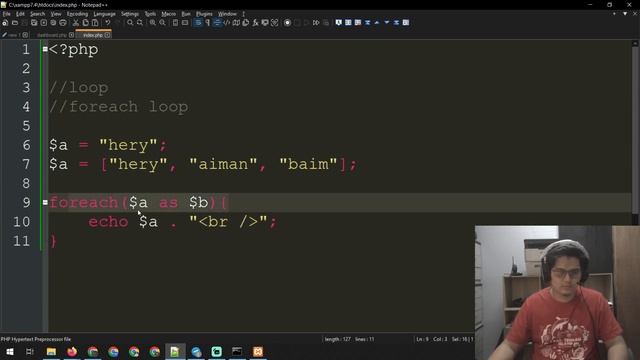
Task: Start macro recording with the record button
Action: 287,23
